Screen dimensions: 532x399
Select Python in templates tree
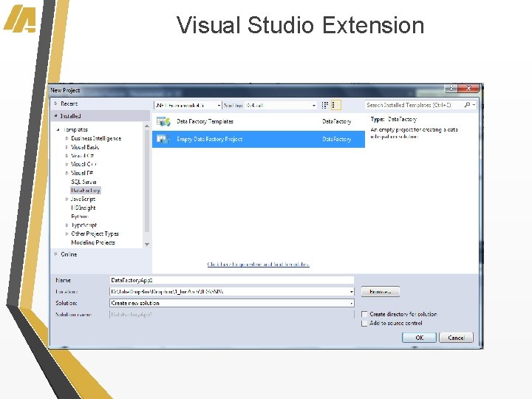click(80, 216)
